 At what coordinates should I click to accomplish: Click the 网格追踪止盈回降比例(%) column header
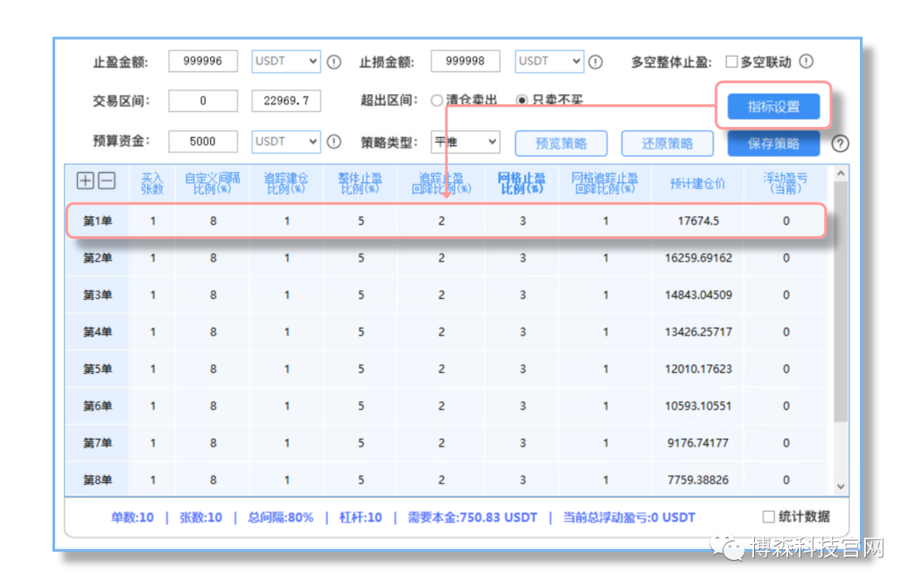click(x=605, y=183)
